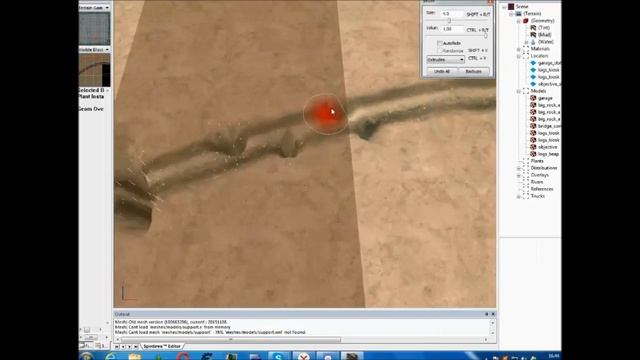Expand the Overlays node
Viewport: 640px width, 360px height.
click(518, 175)
